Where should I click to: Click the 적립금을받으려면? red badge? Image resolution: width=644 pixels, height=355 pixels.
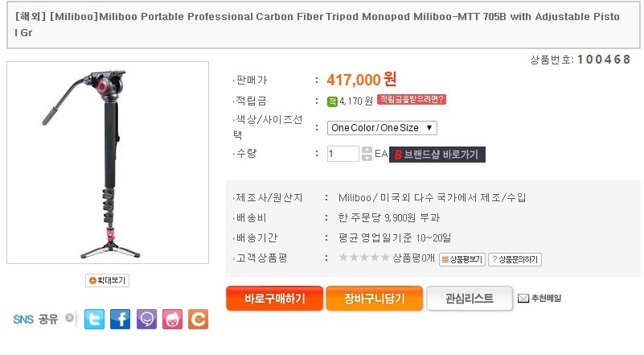[411, 100]
